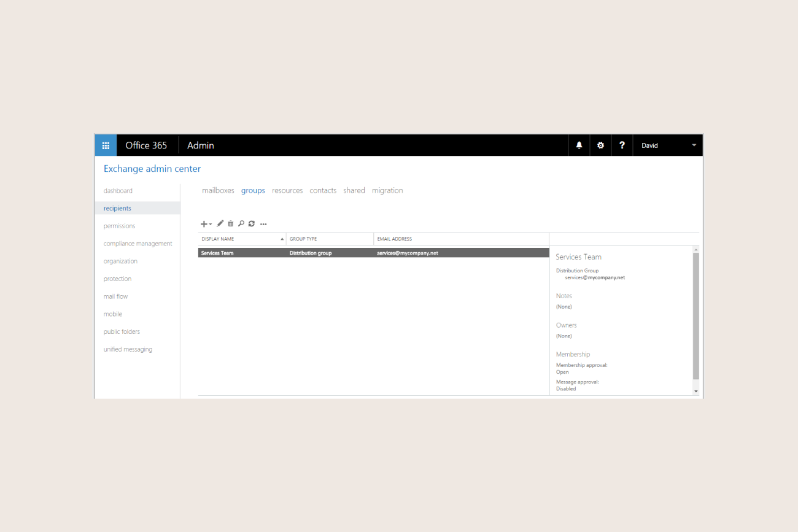Click the notifications bell icon
798x532 pixels.
(579, 145)
